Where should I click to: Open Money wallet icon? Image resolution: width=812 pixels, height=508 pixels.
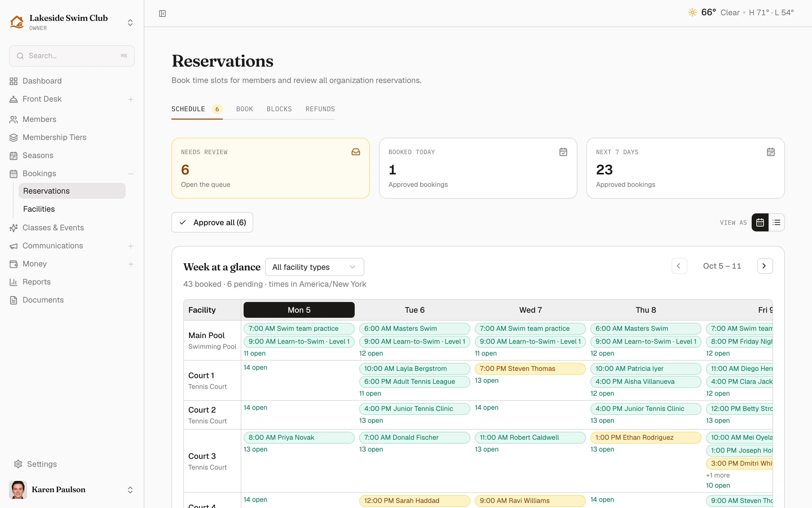click(x=14, y=264)
